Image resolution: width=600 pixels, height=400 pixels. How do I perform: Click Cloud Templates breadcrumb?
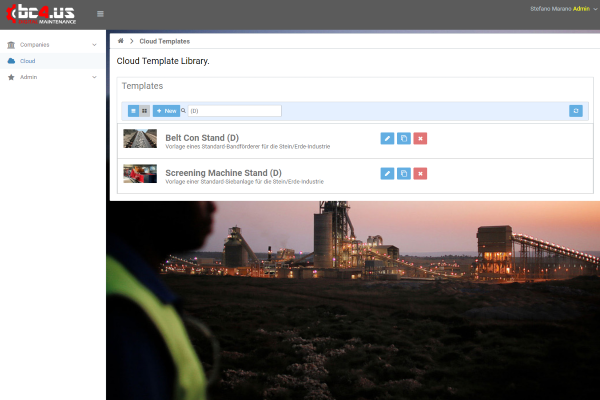(x=164, y=41)
